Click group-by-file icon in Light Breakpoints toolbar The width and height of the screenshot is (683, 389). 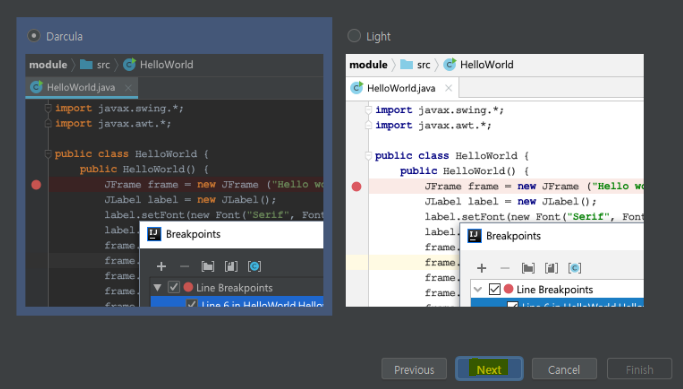pyautogui.click(x=551, y=268)
